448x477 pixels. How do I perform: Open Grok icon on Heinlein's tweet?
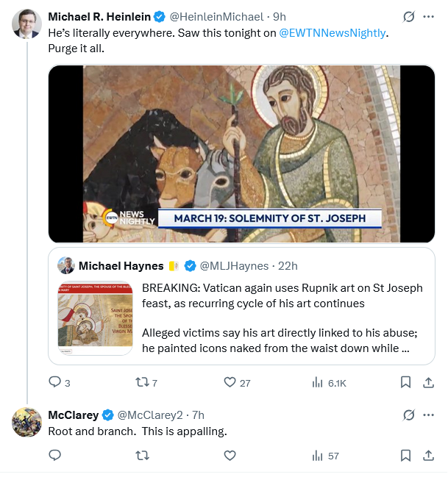pyautogui.click(x=408, y=17)
